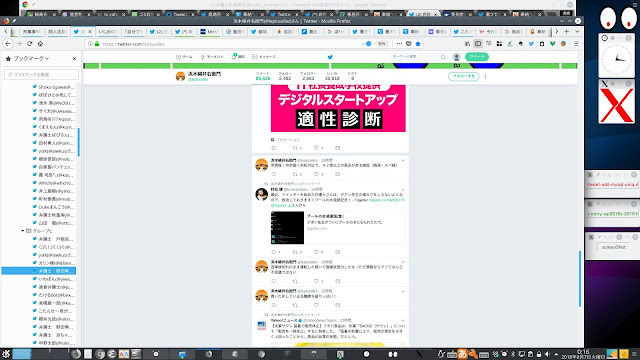Open Firefox hamburger menu

[x=576, y=44]
